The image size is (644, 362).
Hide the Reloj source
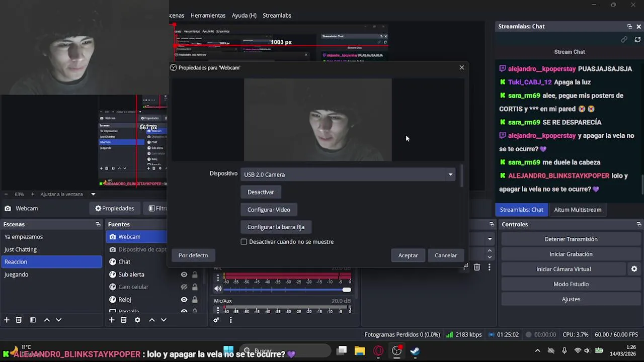[184, 300]
